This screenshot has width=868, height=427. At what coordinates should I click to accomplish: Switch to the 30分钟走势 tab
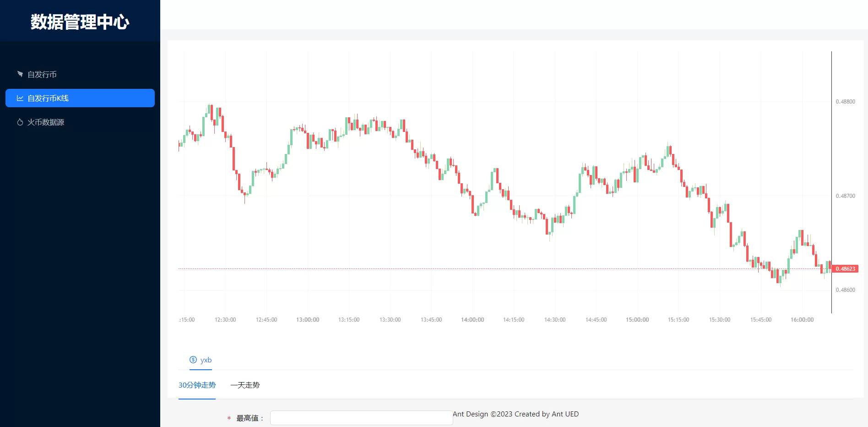[197, 385]
